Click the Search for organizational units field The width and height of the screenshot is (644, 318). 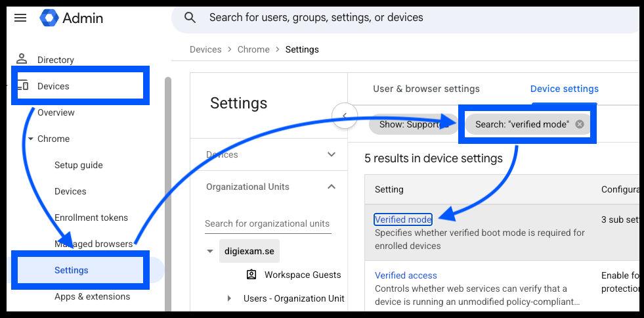[268, 224]
